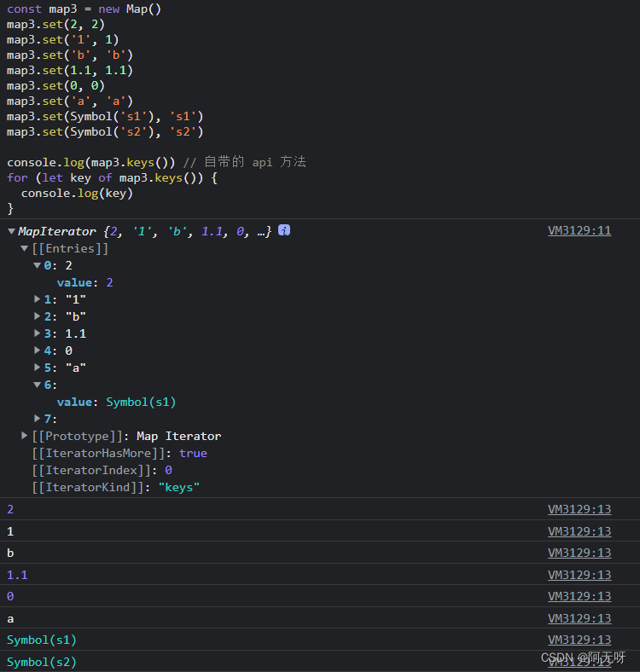Collapse the MapIterator object tree
640x672 pixels.
click(x=12, y=231)
